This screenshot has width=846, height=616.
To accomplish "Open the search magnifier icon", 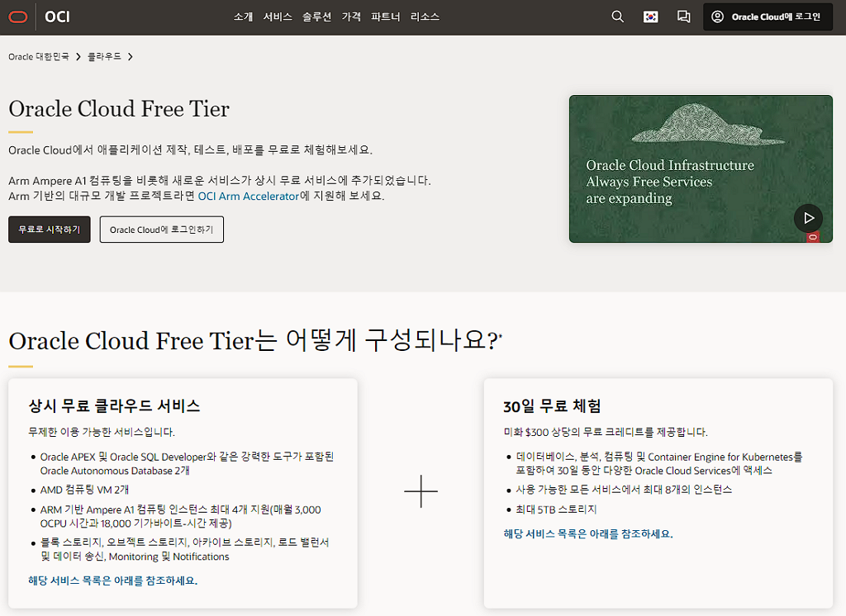I will click(618, 17).
